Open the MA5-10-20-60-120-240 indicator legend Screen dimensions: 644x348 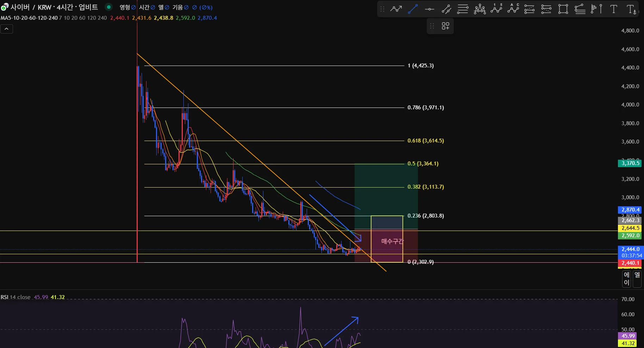pos(29,18)
